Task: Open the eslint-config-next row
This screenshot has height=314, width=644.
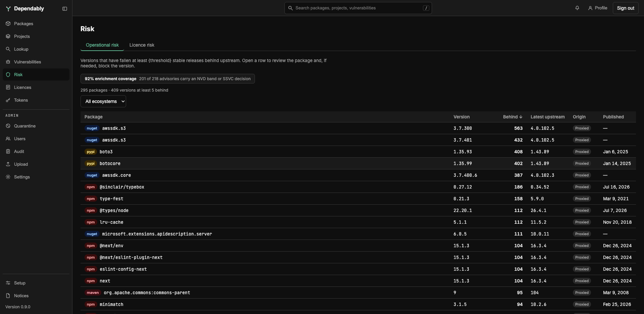Action: [x=358, y=269]
